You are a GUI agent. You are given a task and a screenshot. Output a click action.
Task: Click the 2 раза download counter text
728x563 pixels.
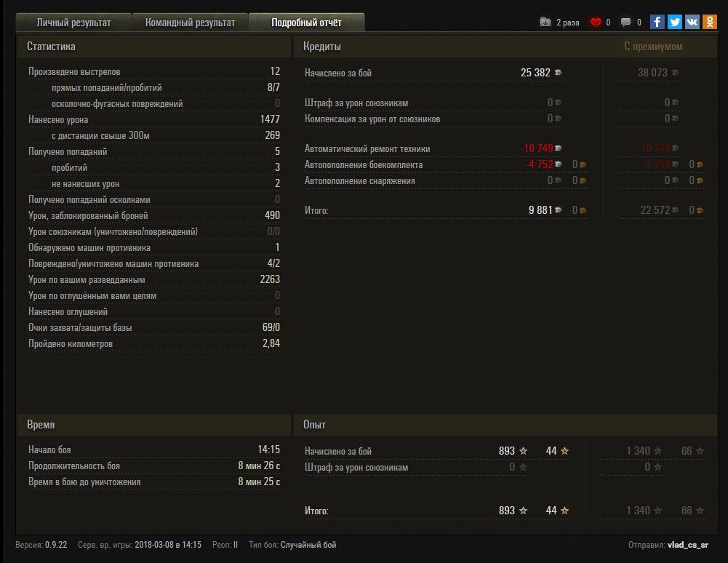[x=568, y=23]
